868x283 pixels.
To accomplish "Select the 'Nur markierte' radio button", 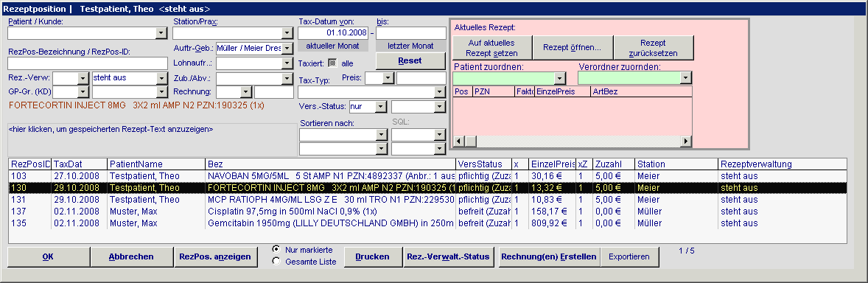I will (x=276, y=249).
